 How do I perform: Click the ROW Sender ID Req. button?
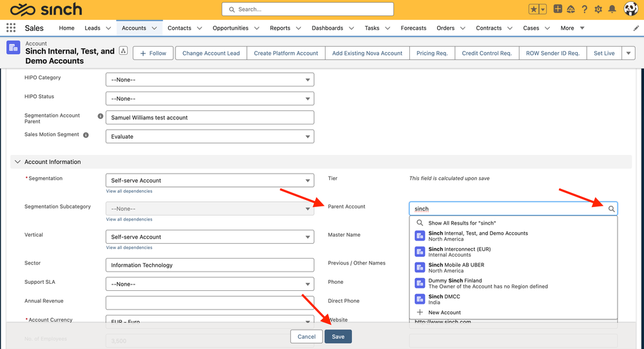(553, 53)
